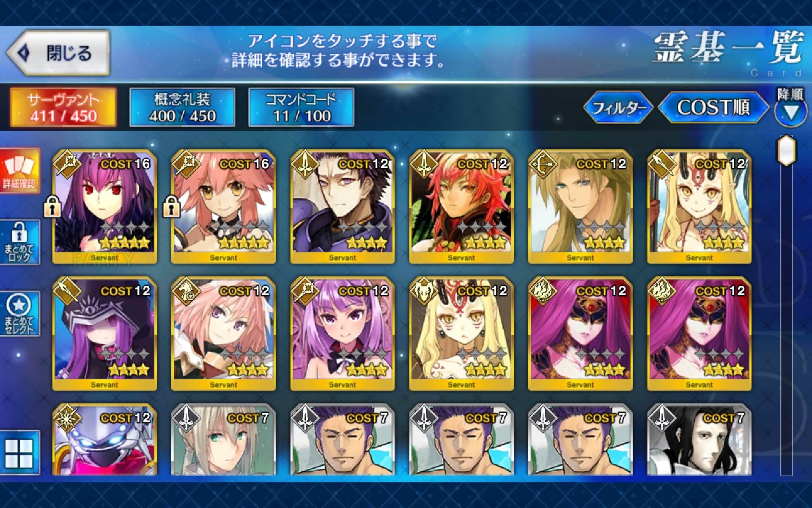The height and width of the screenshot is (508, 812).
Task: Open the COST順 sort selector
Action: coord(713,108)
